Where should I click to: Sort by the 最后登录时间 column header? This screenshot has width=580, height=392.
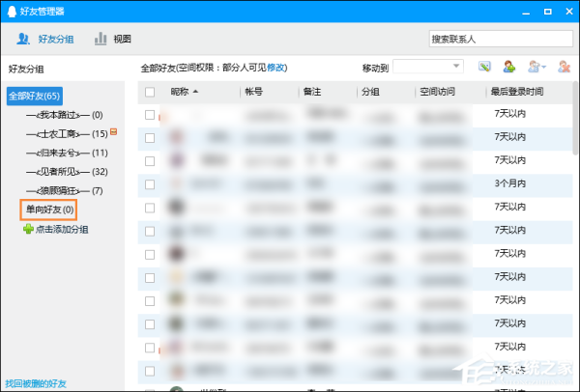[517, 92]
